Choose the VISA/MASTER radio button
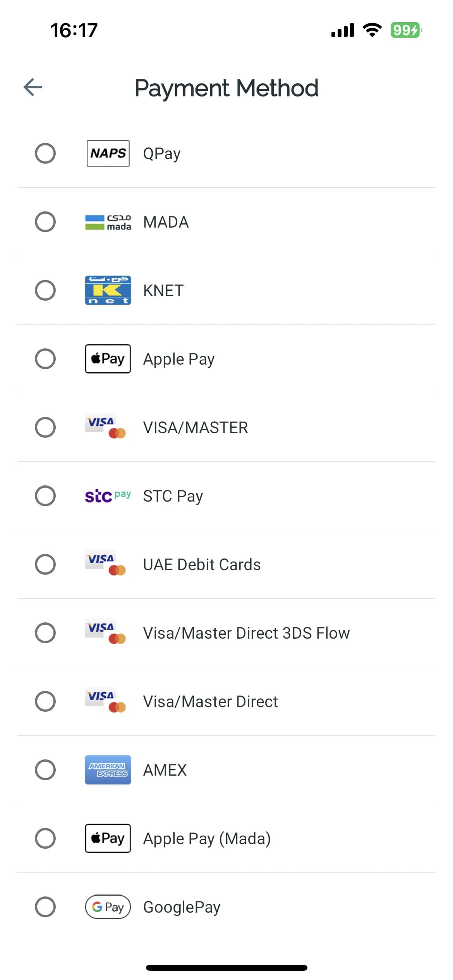Screen dimensions: 453x980 tap(45, 427)
